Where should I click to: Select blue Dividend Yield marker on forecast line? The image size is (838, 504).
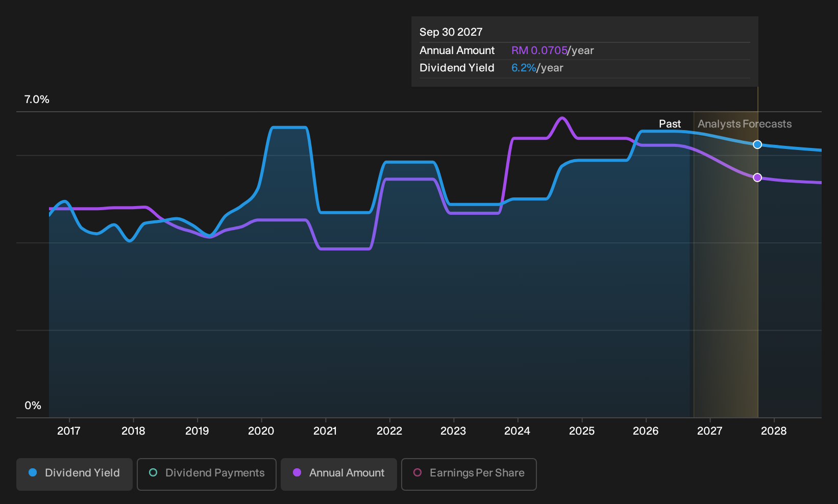(757, 144)
